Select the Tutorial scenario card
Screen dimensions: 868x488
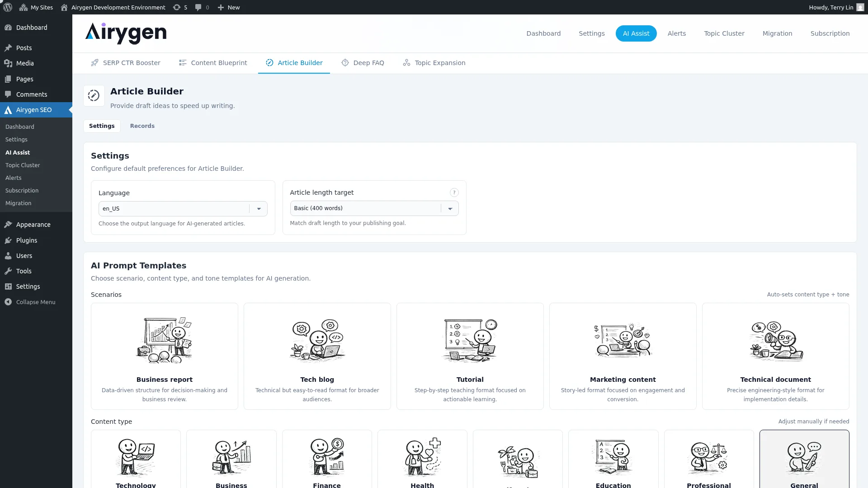coord(470,357)
